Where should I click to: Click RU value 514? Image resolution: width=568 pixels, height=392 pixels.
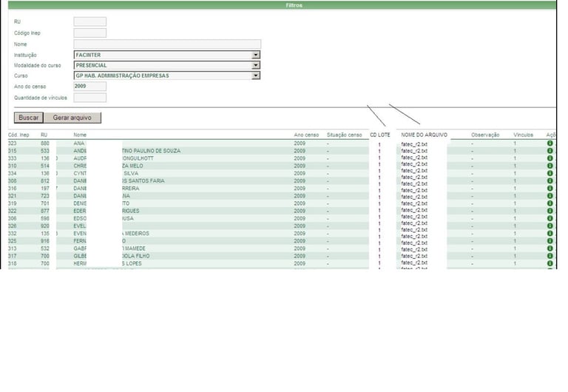tap(45, 166)
